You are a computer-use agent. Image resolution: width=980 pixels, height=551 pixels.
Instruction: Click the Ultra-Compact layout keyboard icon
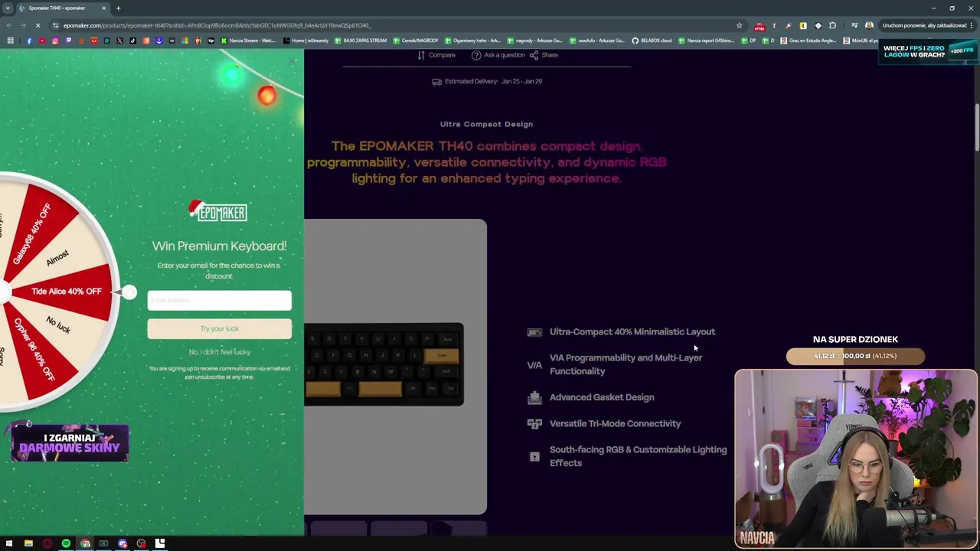pos(534,332)
